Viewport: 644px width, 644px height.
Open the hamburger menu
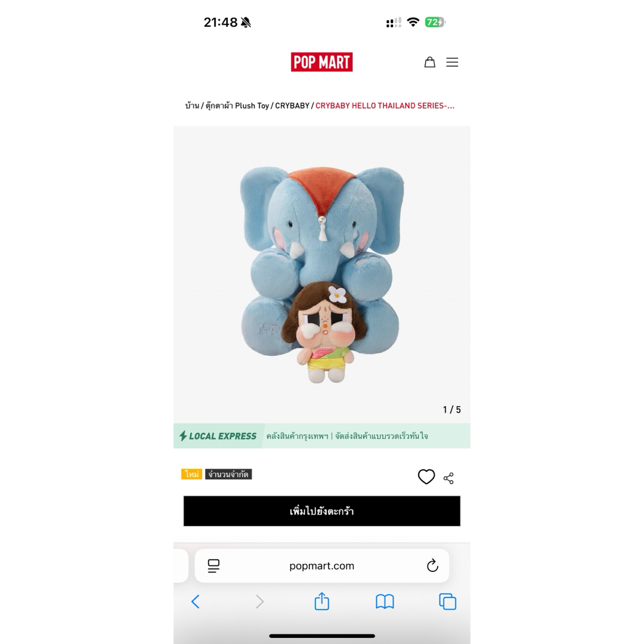452,62
